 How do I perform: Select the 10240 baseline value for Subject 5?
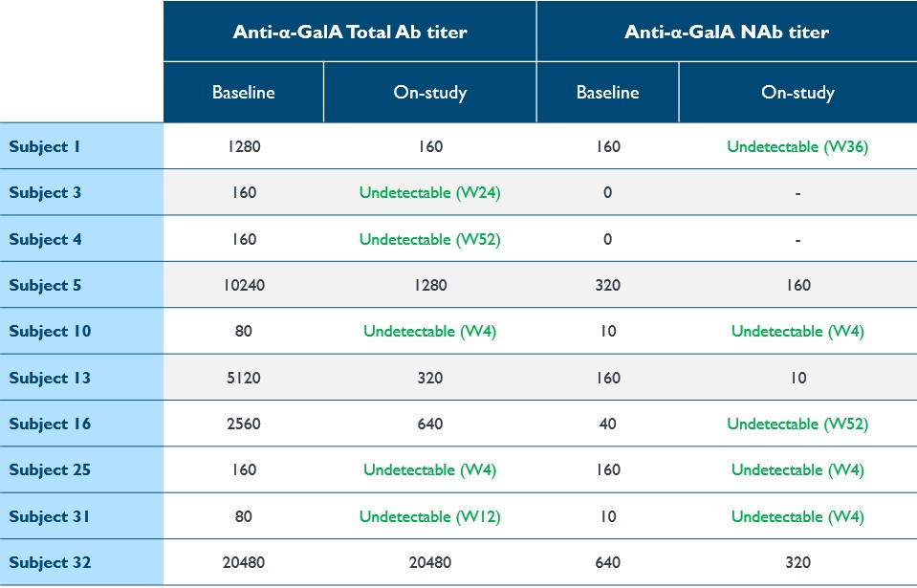(244, 285)
